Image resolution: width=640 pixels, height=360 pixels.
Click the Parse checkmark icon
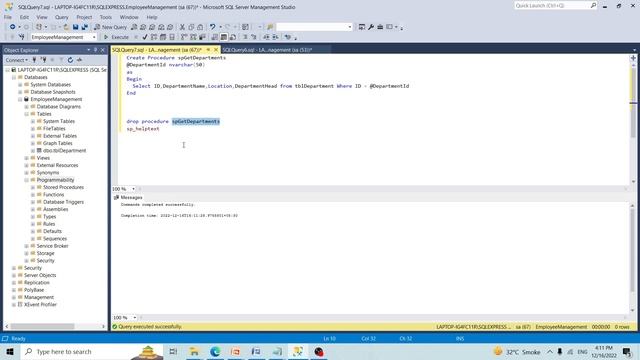coord(145,37)
